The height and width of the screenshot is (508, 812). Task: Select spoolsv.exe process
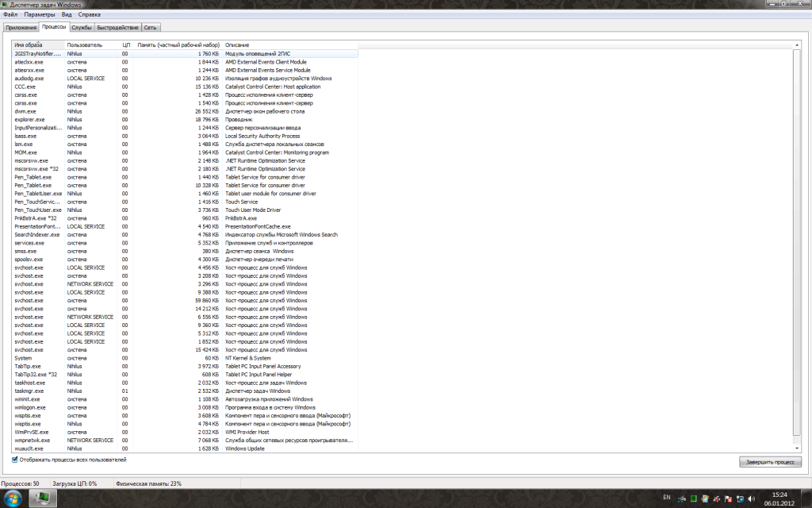click(x=185, y=260)
